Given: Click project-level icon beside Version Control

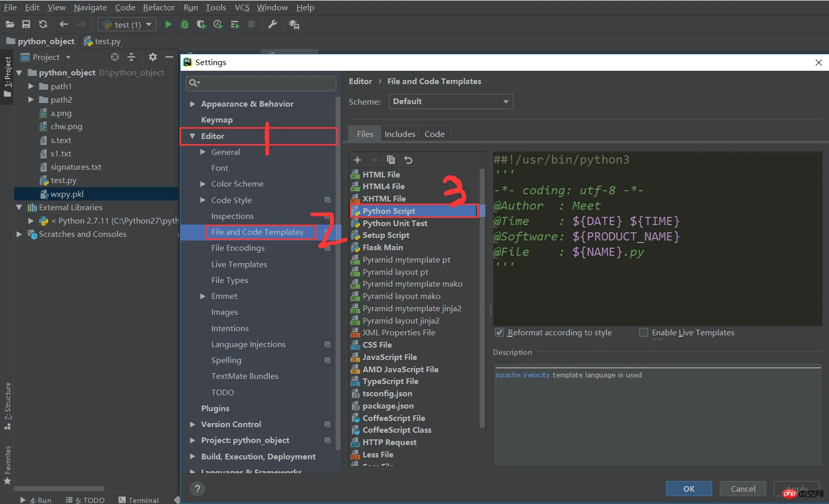Looking at the screenshot, I should click(x=327, y=425).
